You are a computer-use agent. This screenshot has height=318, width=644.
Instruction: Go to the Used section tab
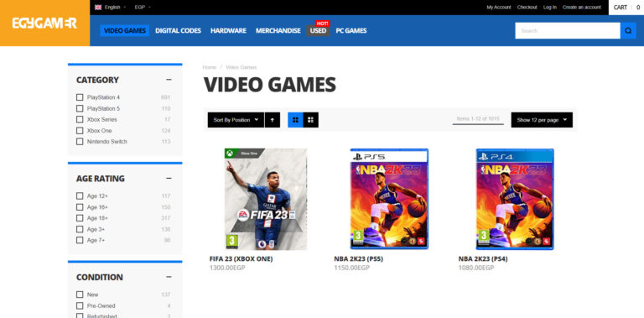318,31
